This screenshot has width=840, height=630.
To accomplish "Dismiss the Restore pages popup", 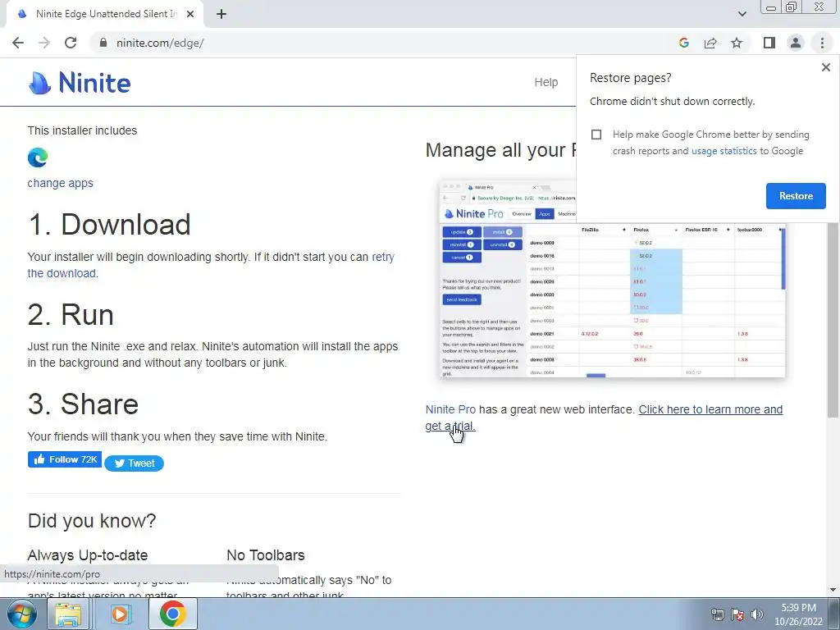I will tap(825, 67).
